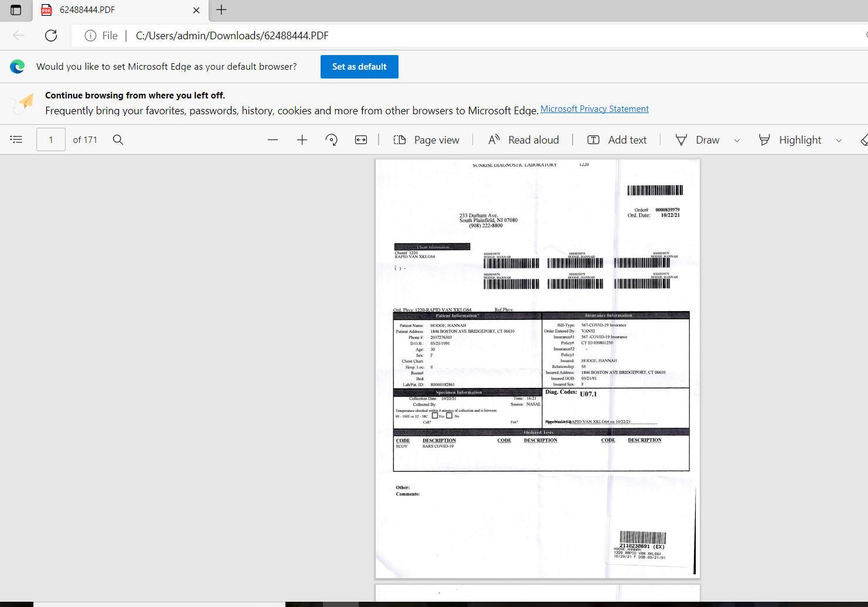Click the 'of 171' page count
The height and width of the screenshot is (607, 868).
85,139
